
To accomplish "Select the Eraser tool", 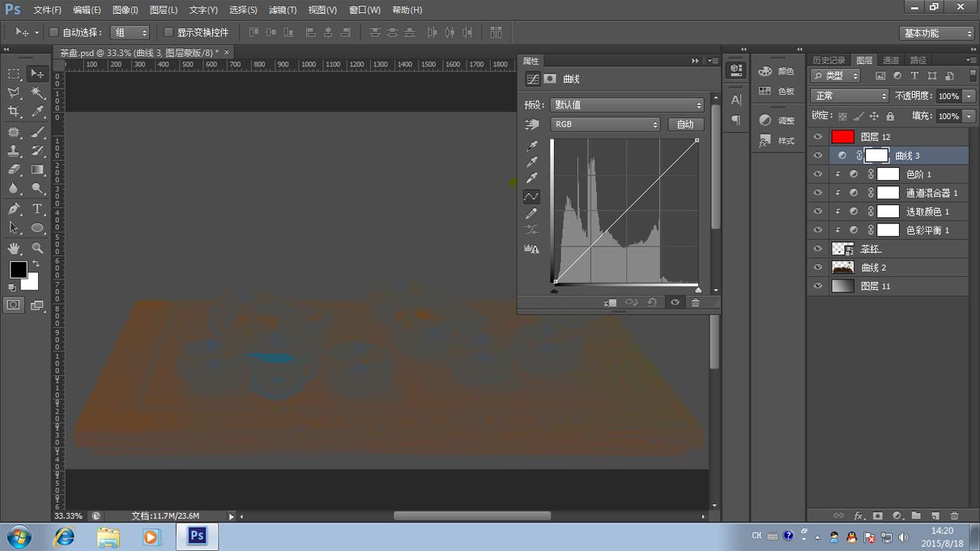I will pyautogui.click(x=14, y=169).
